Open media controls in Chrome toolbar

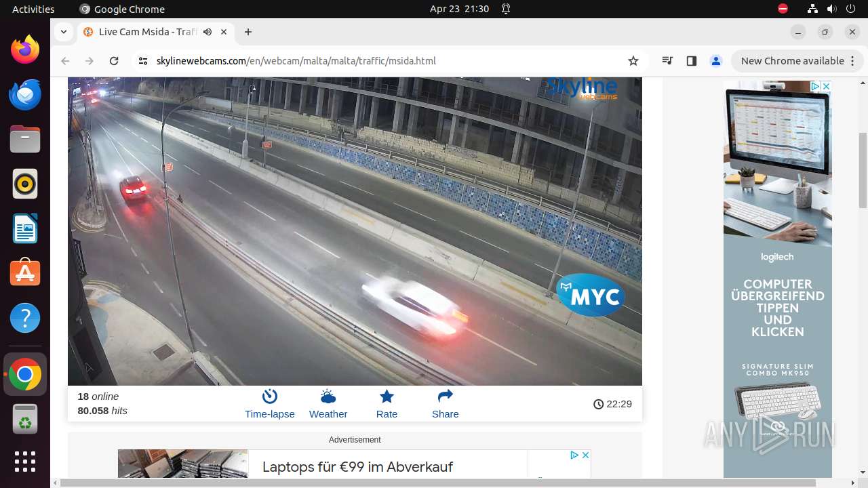click(667, 61)
